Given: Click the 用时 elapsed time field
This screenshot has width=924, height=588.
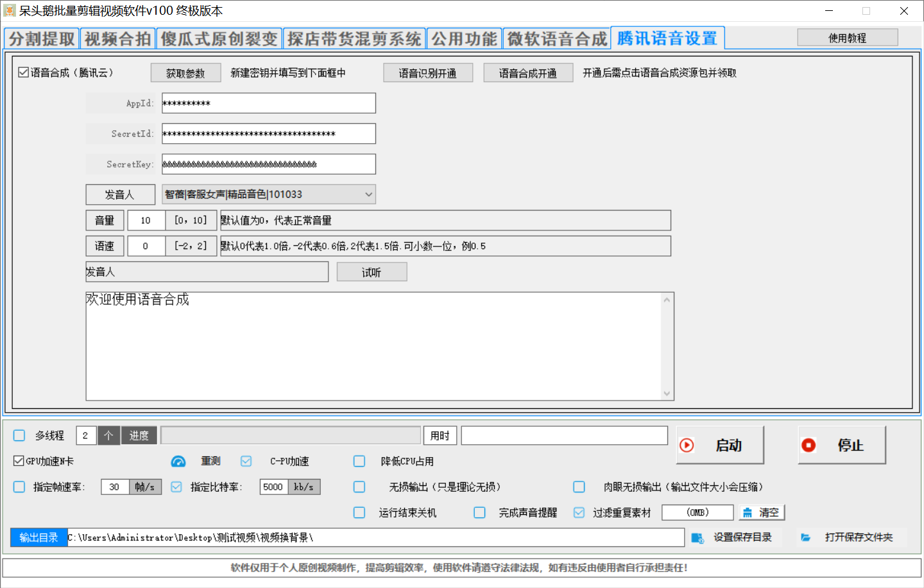Looking at the screenshot, I should (565, 435).
